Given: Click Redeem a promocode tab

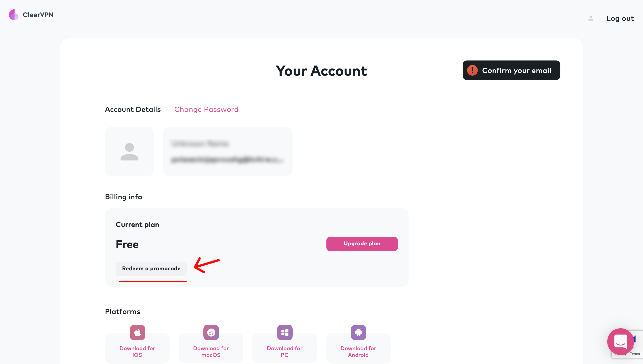Looking at the screenshot, I should pyautogui.click(x=151, y=269).
